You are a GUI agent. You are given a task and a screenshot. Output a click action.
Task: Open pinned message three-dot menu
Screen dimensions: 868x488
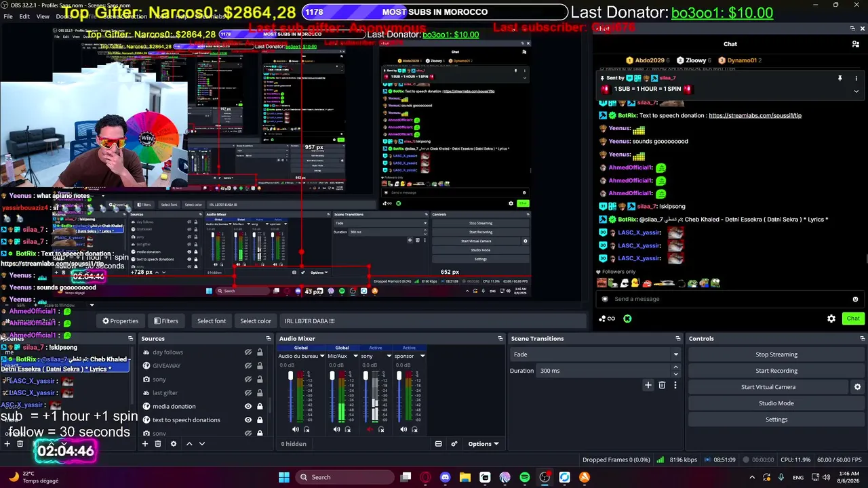[x=855, y=79]
